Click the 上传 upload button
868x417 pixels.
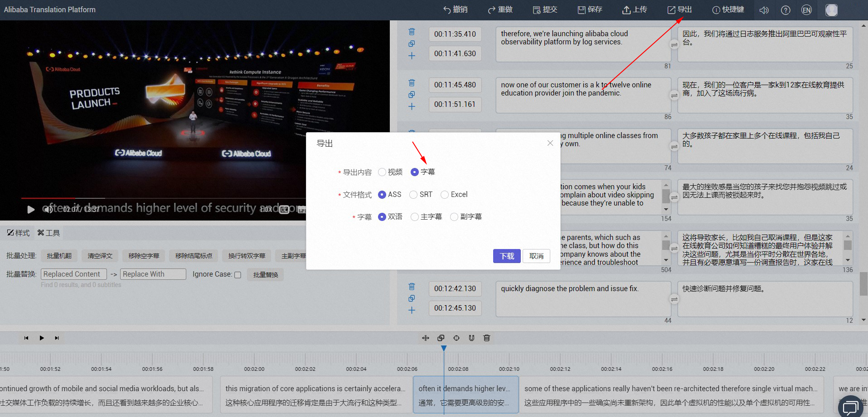coord(635,10)
